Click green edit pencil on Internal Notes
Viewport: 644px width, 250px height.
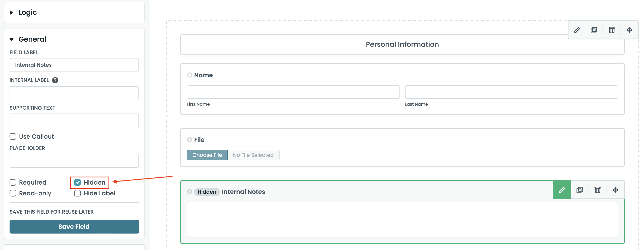click(x=562, y=190)
